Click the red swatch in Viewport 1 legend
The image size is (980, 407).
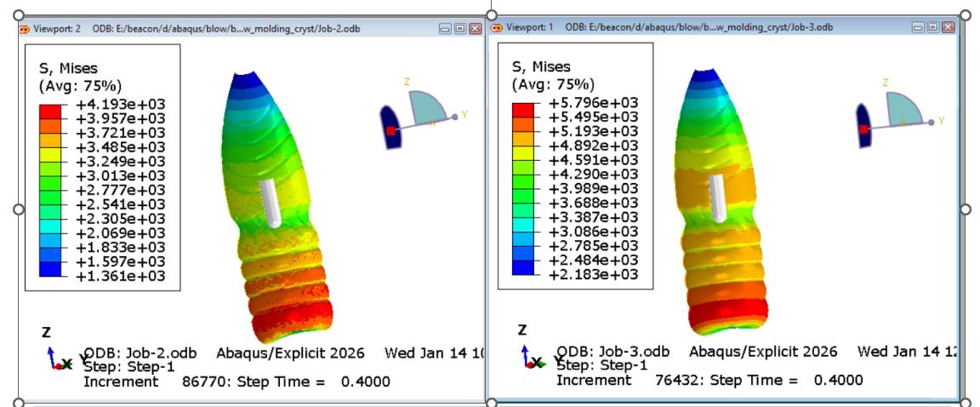tap(523, 110)
